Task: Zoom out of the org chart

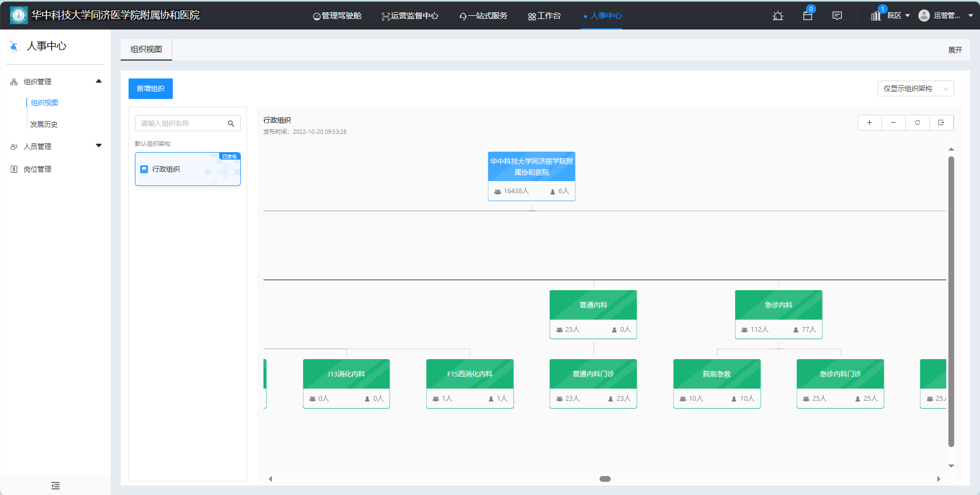Action: pyautogui.click(x=893, y=122)
